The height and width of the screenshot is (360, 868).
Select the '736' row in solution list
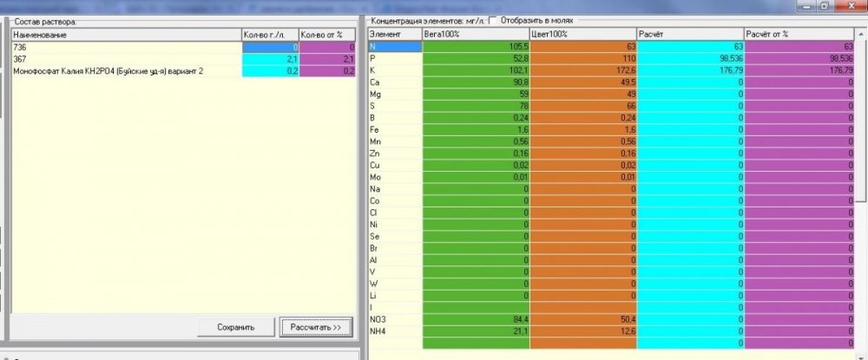183,48
